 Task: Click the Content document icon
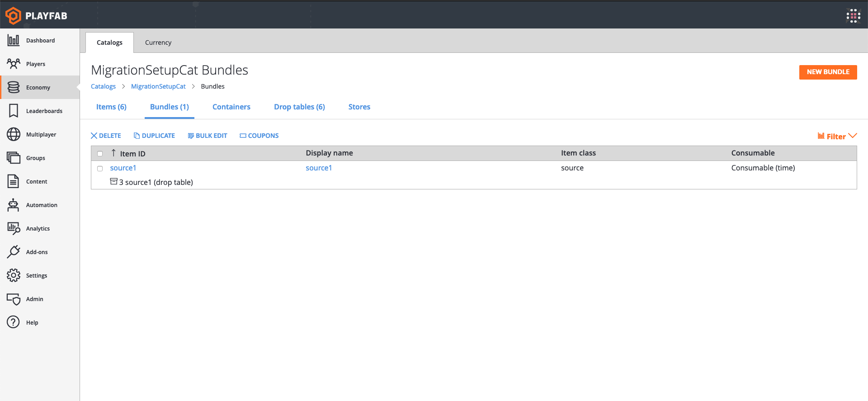tap(14, 181)
